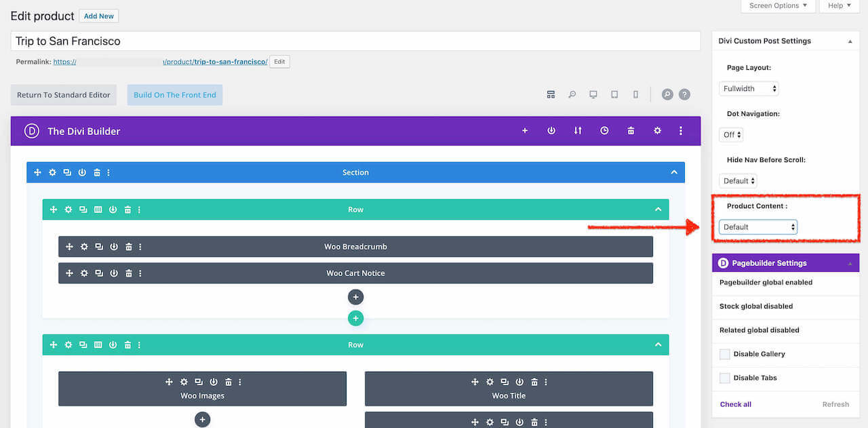Delete the Woo Cart Notice module
The image size is (868, 428).
(129, 273)
